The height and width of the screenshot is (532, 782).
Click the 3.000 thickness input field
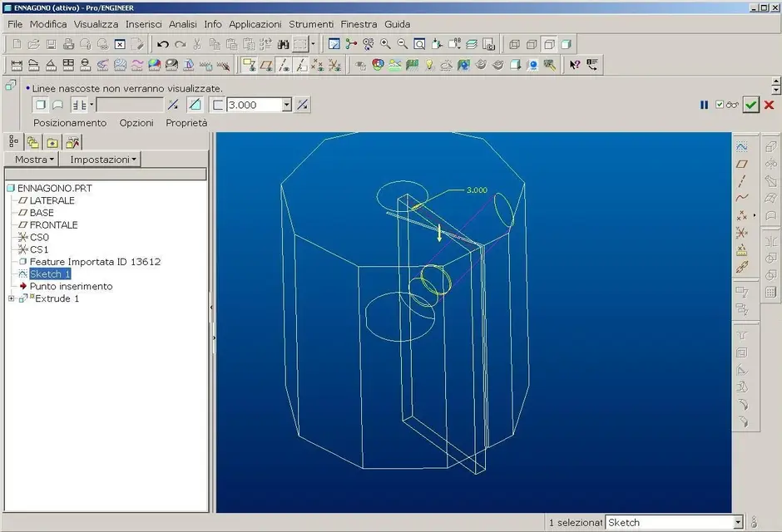click(255, 105)
